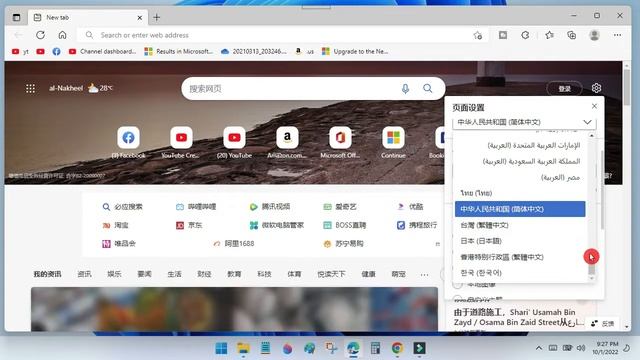
Task: Open the Continue quick link tile
Action: 393,142
